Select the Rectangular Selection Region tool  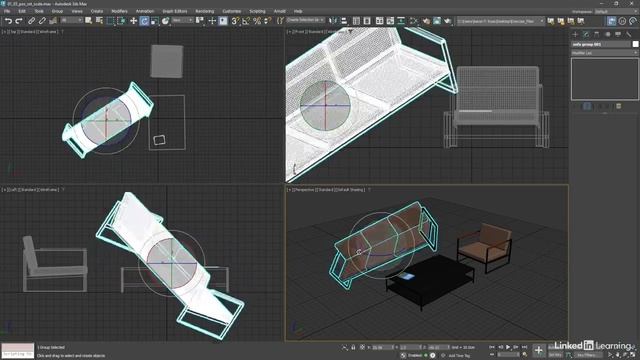pos(110,21)
